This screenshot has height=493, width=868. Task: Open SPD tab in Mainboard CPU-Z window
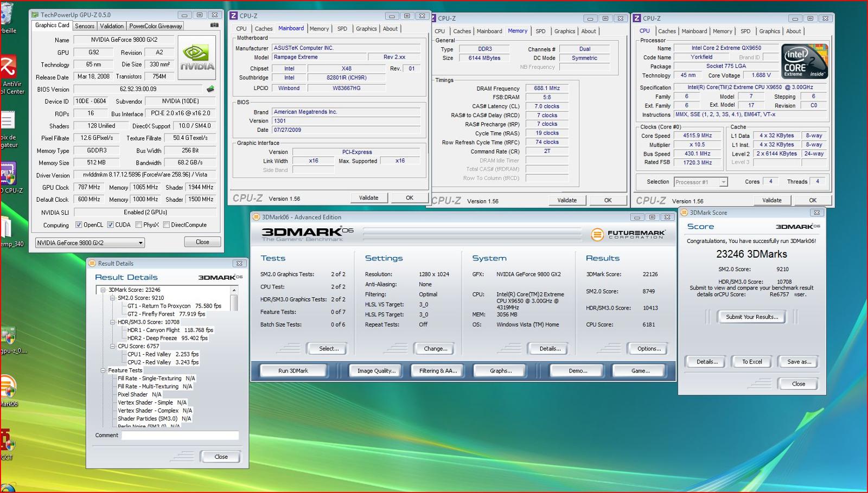(342, 29)
